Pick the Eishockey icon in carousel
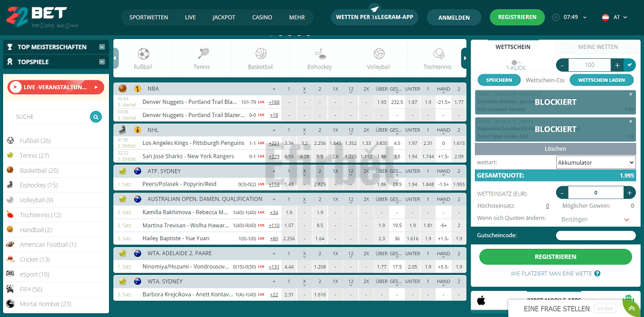Screen dimensions: 644x317 [x=320, y=53]
